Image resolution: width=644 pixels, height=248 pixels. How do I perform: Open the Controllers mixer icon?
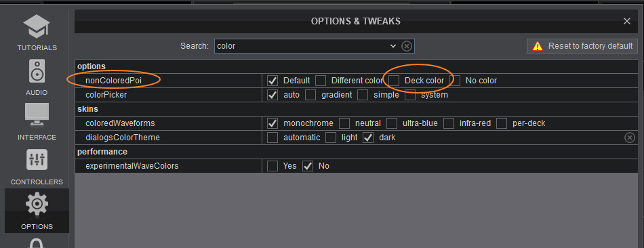(37, 160)
